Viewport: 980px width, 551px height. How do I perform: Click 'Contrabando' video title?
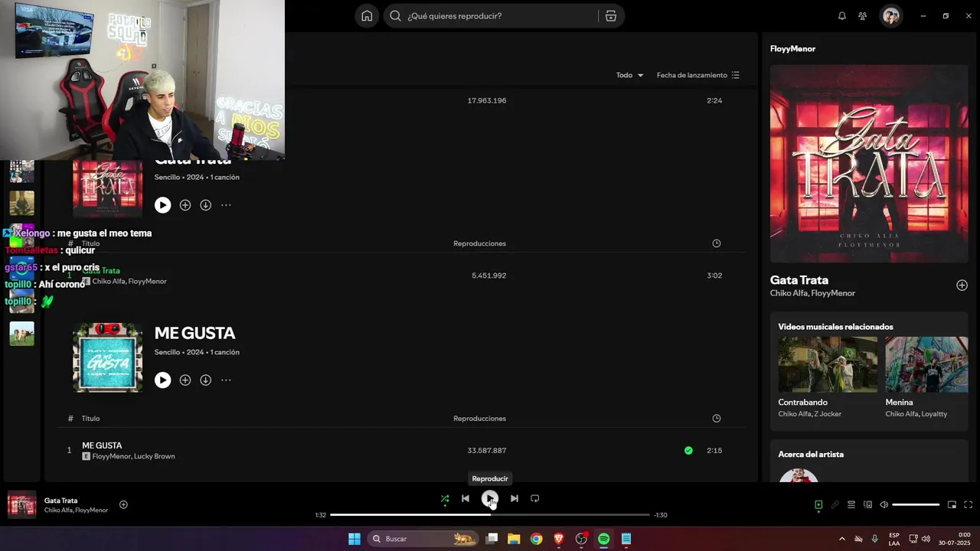tap(802, 403)
